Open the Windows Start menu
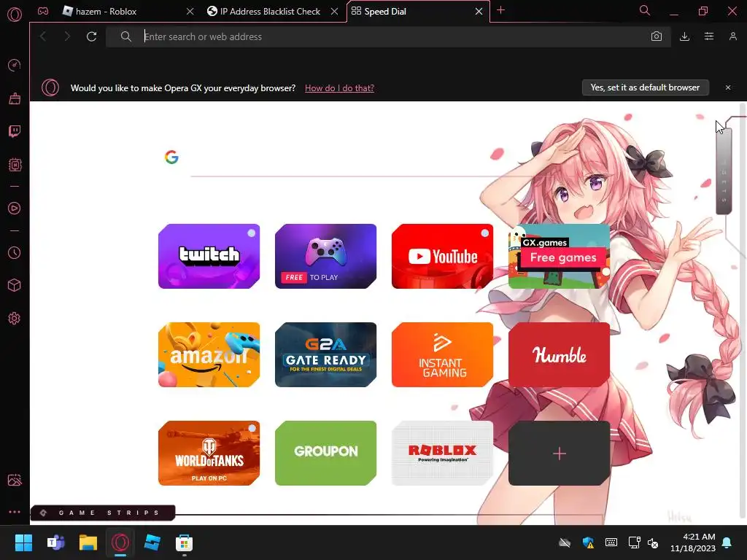 pos(23,542)
